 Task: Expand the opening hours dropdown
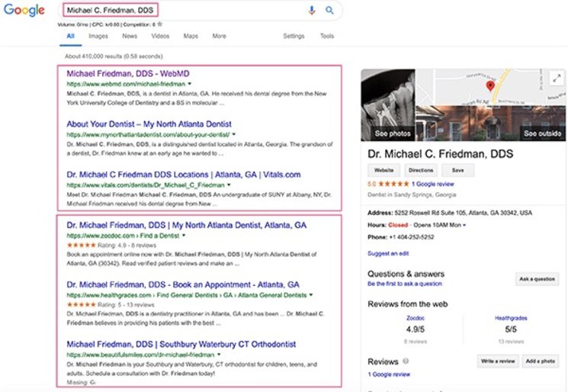pos(464,225)
